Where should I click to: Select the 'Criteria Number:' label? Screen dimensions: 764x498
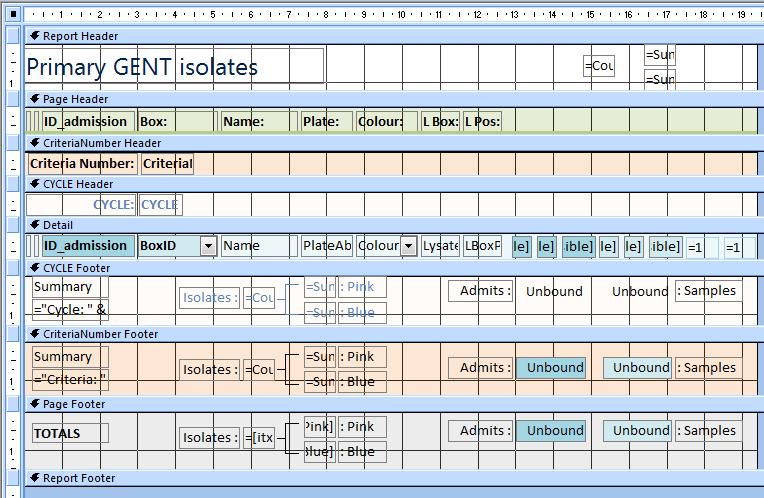(x=82, y=164)
